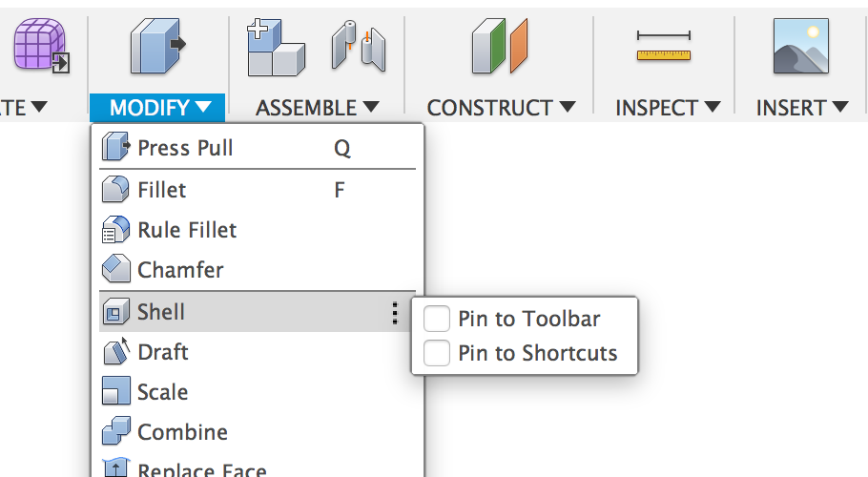Open the CONSTRUCT dropdown menu

(x=501, y=108)
